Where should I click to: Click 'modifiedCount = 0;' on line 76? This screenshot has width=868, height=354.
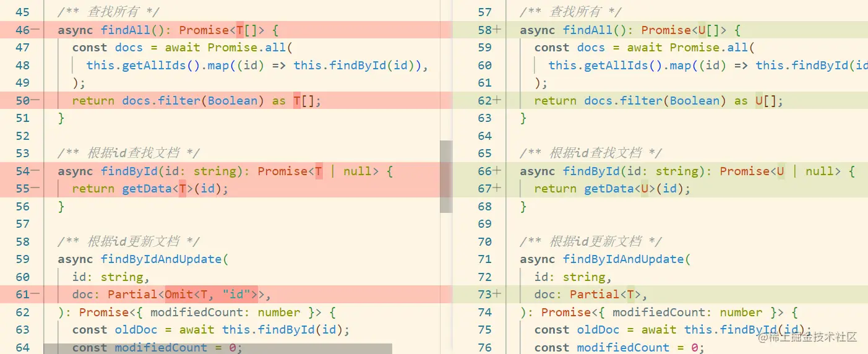click(x=641, y=347)
